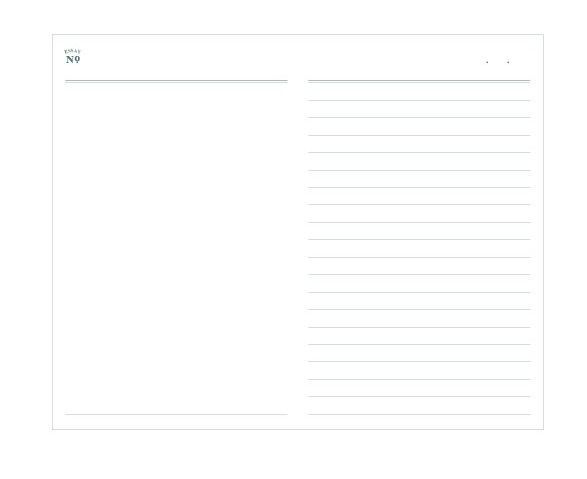The height and width of the screenshot is (479, 587).
Task: Click the empty header space beside 'No'
Action: tap(277, 58)
